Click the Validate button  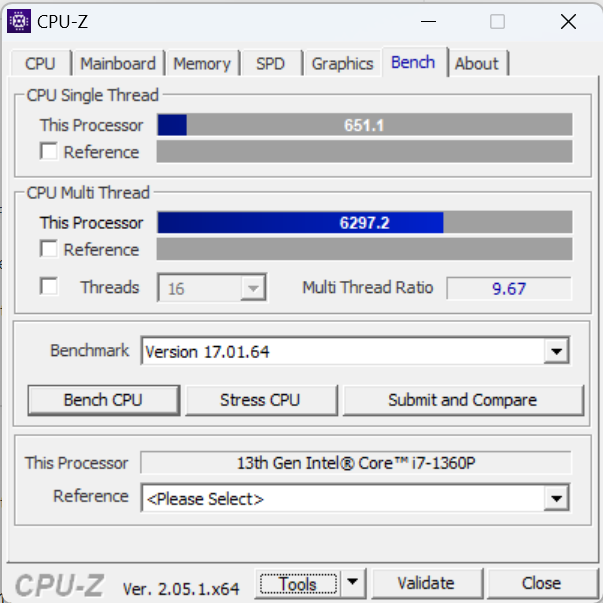tap(426, 583)
